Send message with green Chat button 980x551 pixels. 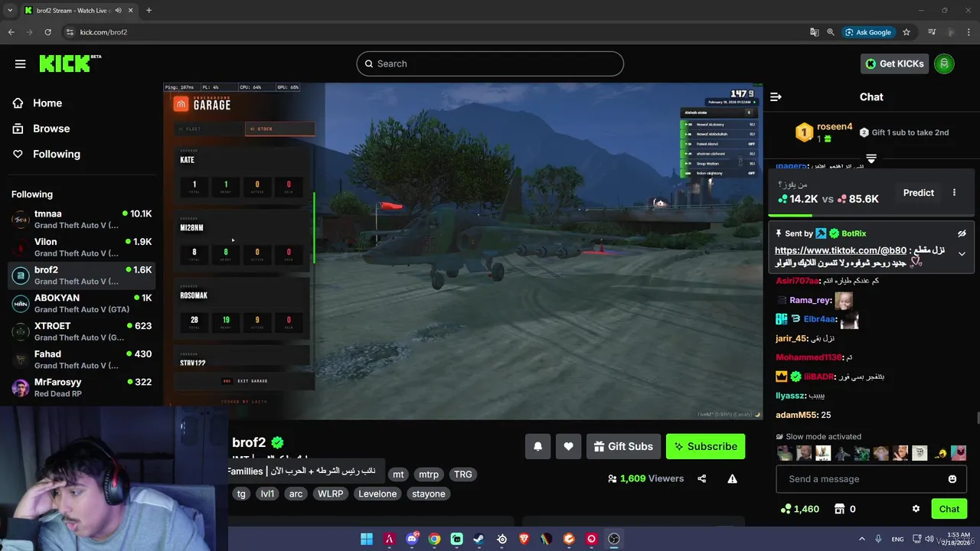(949, 509)
